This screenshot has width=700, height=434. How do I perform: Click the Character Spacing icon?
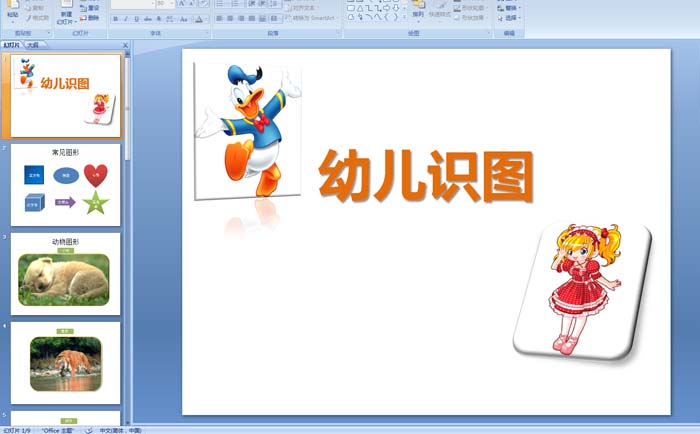pyautogui.click(x=170, y=19)
